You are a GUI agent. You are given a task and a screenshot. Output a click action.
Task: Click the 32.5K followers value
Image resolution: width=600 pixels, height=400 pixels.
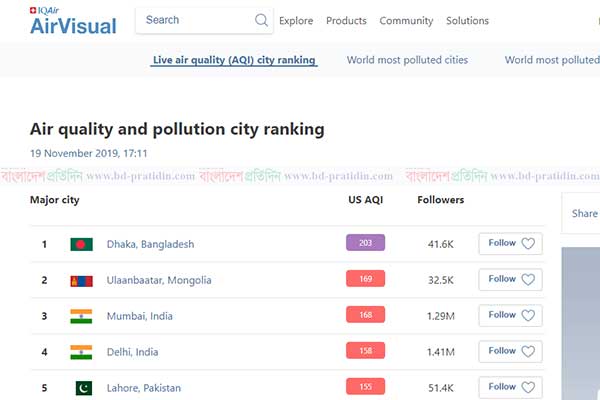point(441,280)
